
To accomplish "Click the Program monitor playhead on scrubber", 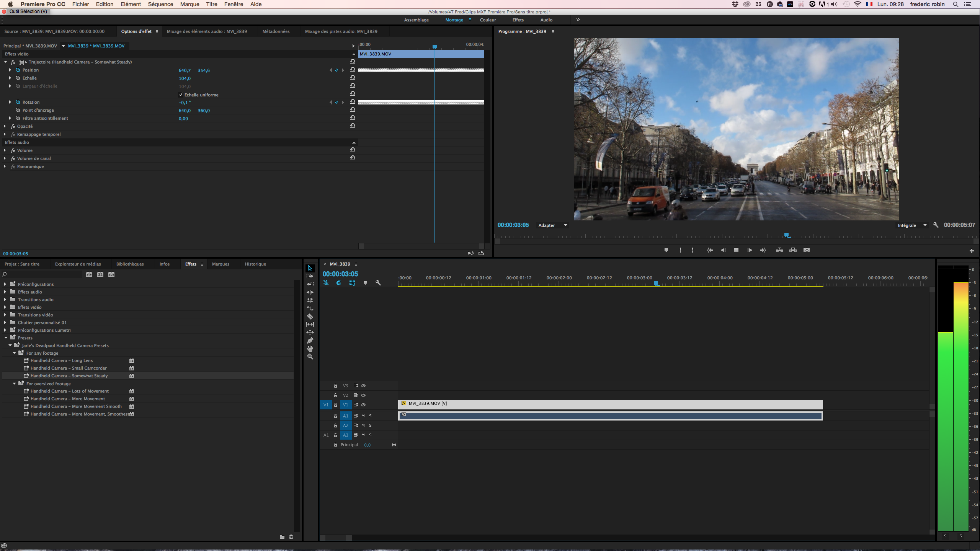I will (x=786, y=235).
